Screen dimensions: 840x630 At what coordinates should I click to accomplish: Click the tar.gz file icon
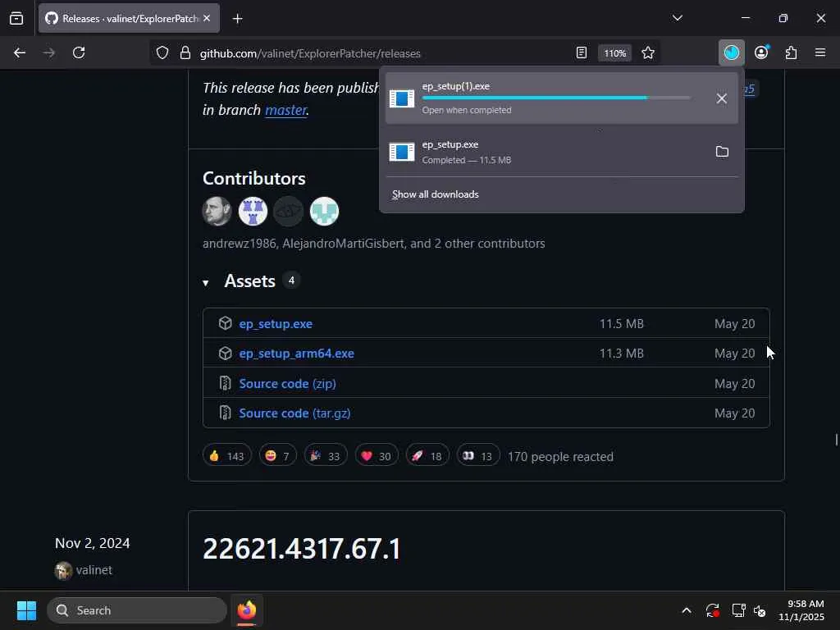point(225,413)
